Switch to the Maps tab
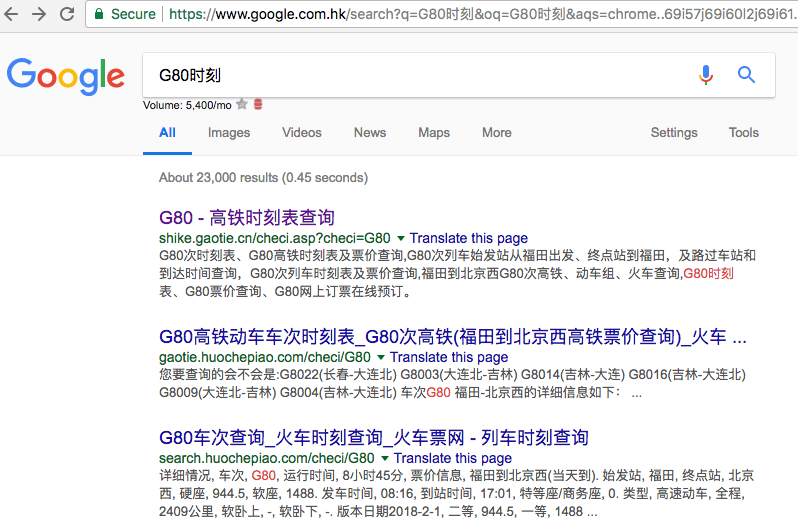The image size is (798, 532). 434,133
